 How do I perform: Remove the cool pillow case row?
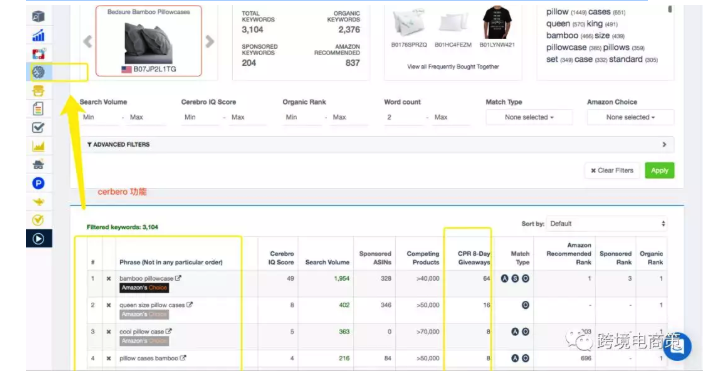point(109,332)
